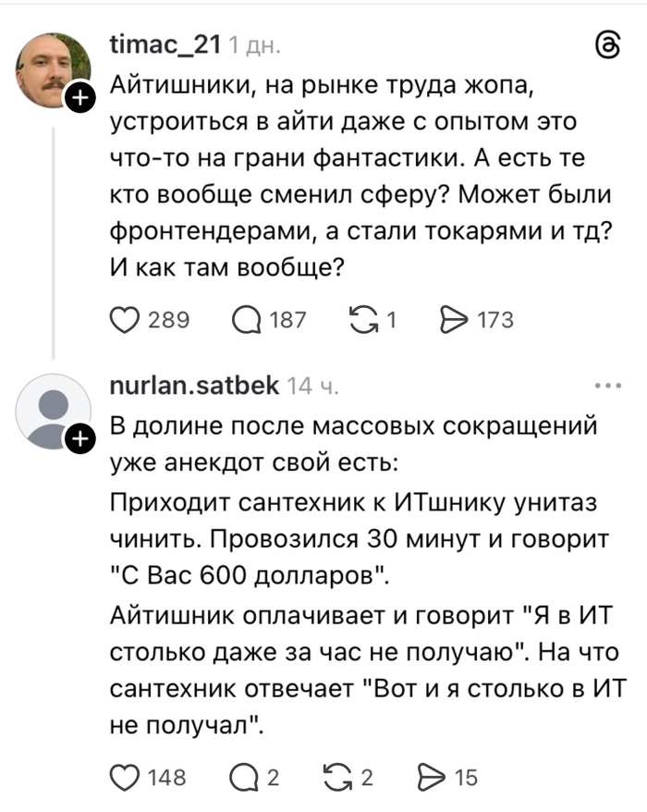Follow nurlan.satbek via plus badge
The height and width of the screenshot is (812, 647).
pyautogui.click(x=79, y=439)
